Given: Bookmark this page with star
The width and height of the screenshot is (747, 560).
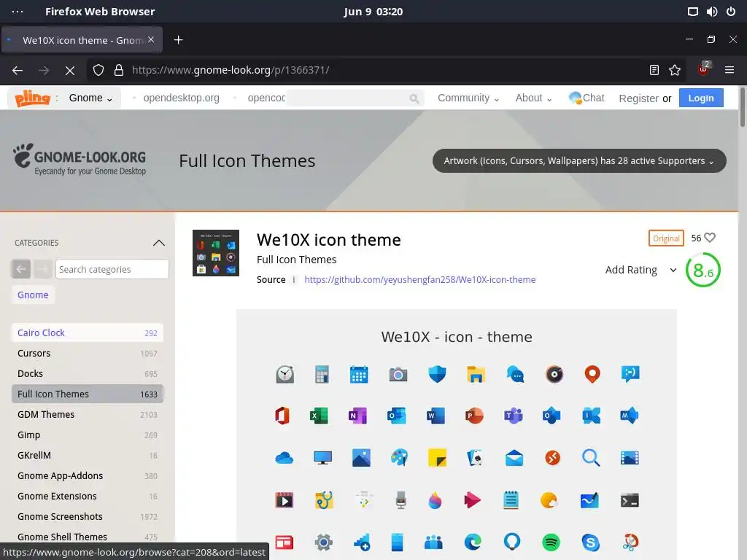Looking at the screenshot, I should [675, 71].
